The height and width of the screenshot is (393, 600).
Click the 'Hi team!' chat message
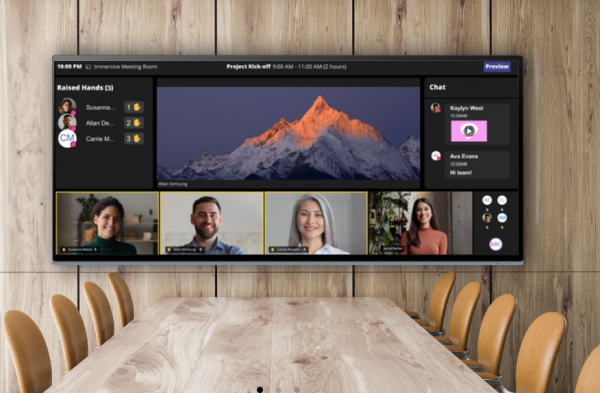click(461, 173)
